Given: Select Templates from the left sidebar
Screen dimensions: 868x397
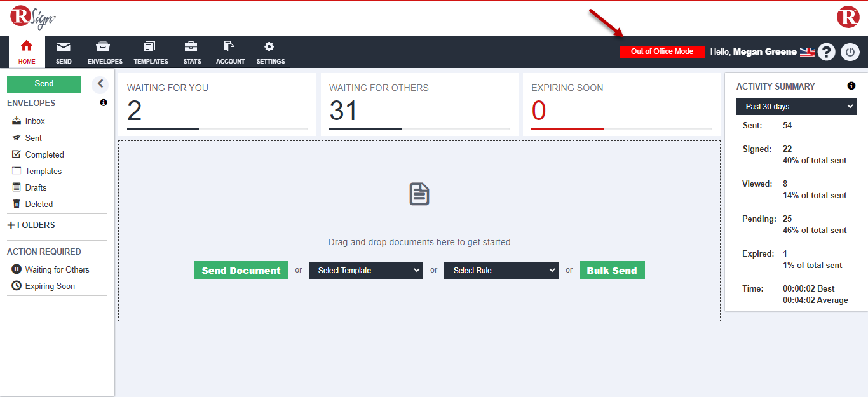Looking at the screenshot, I should 43,170.
